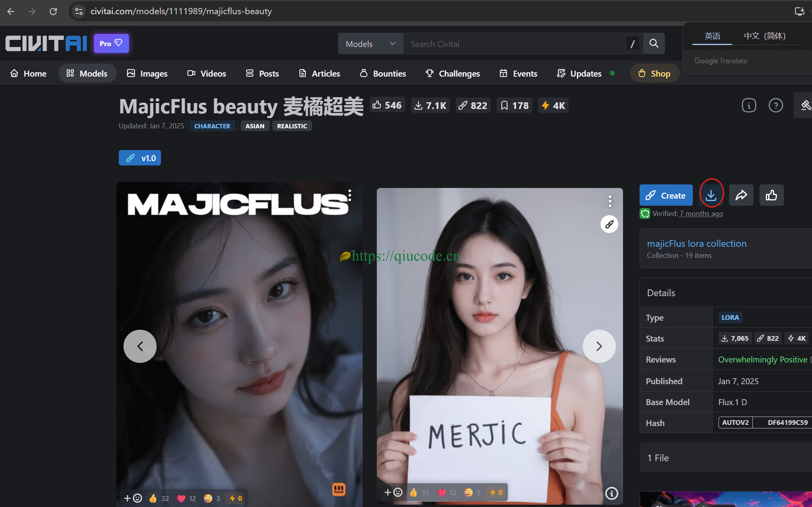Go to next gallery image
The width and height of the screenshot is (812, 507).
(599, 346)
